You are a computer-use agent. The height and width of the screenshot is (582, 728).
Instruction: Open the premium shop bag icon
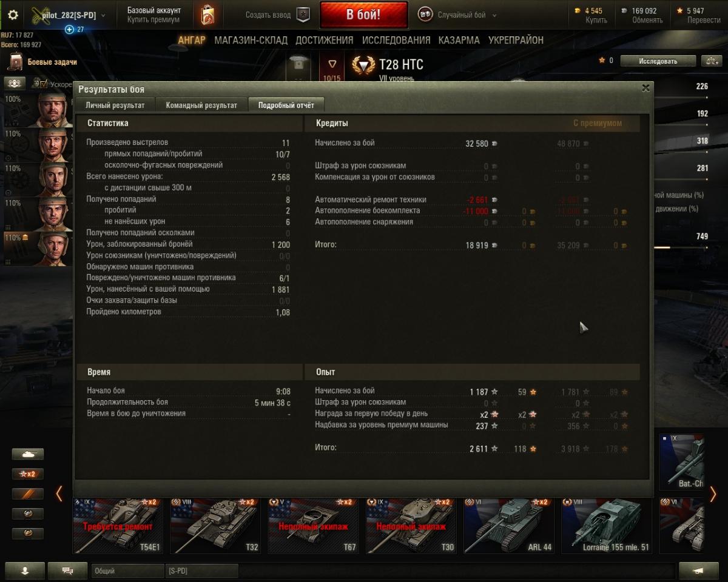pyautogui.click(x=207, y=15)
